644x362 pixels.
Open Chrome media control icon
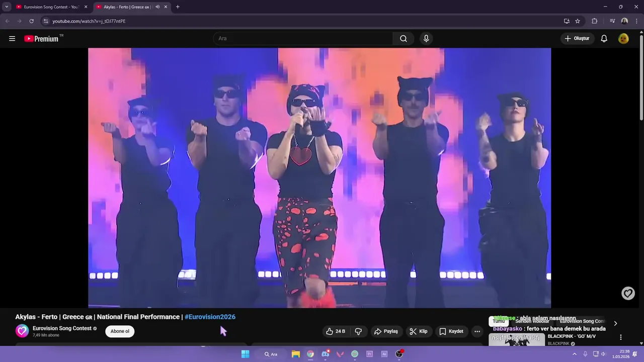(x=612, y=21)
